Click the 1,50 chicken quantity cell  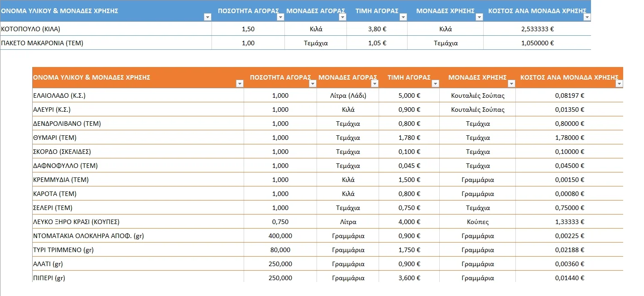point(248,29)
